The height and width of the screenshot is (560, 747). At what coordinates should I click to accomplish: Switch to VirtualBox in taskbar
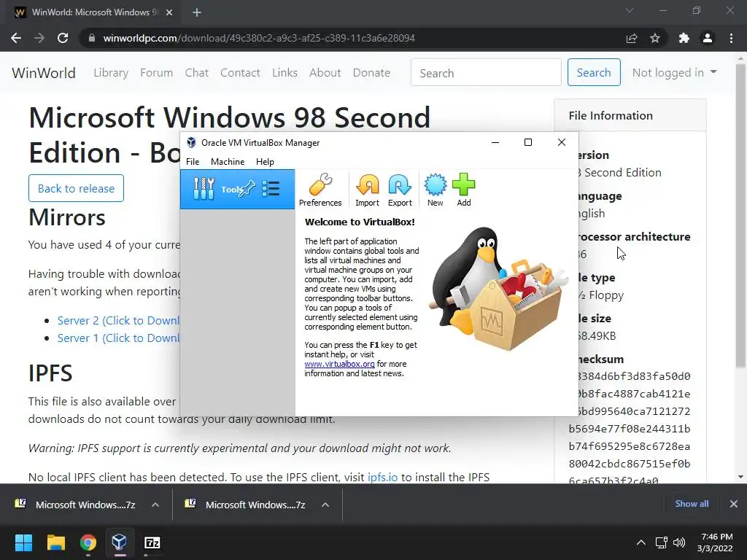(120, 542)
